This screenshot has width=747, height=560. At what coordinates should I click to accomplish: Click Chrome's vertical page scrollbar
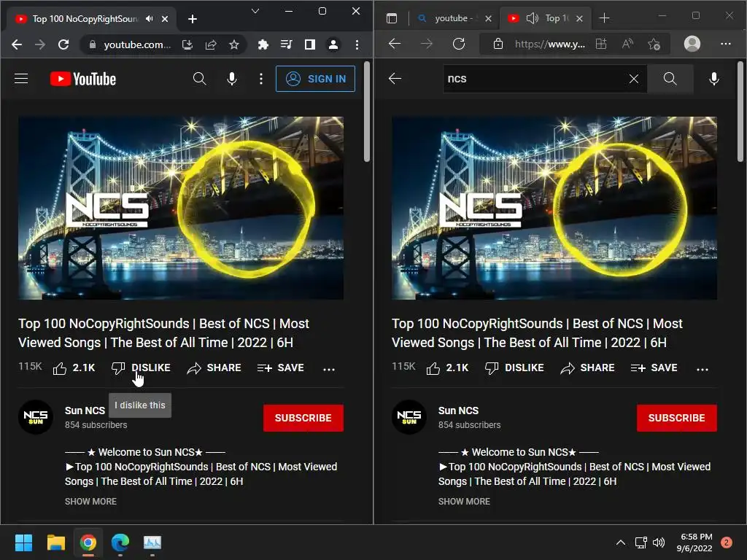coord(367,112)
